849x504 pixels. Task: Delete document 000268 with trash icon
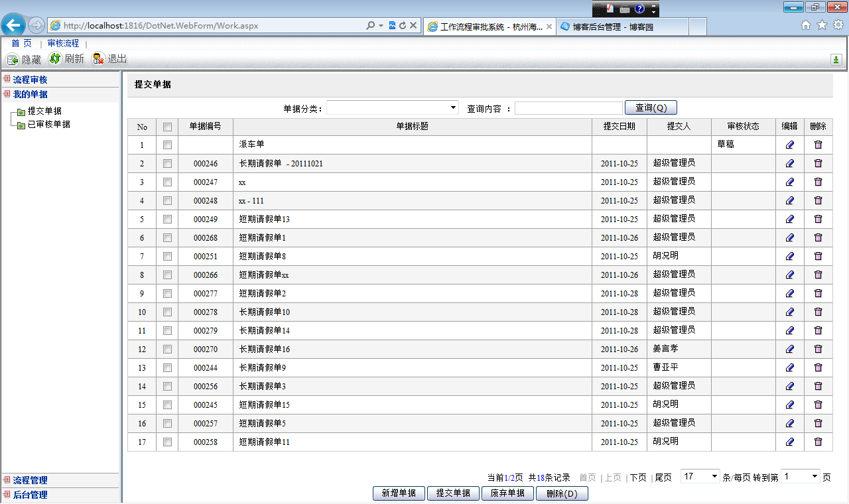[x=818, y=237]
